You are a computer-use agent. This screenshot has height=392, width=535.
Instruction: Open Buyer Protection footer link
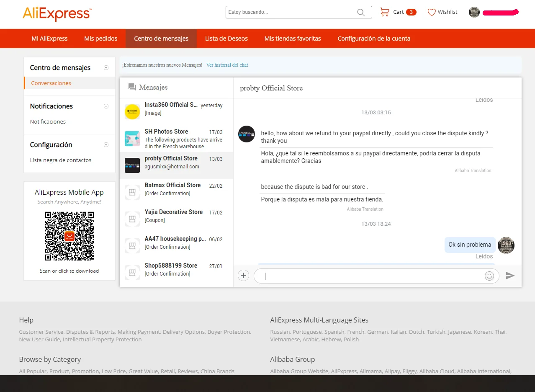pos(229,332)
